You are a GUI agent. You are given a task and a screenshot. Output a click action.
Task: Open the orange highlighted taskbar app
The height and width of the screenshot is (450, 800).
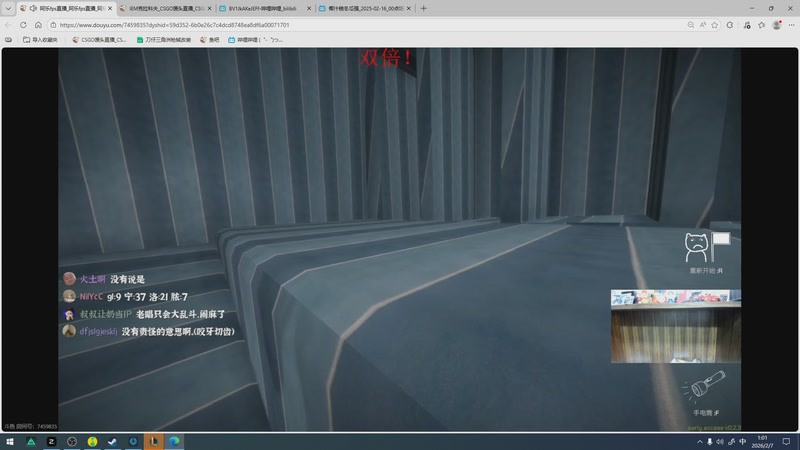pyautogui.click(x=154, y=441)
